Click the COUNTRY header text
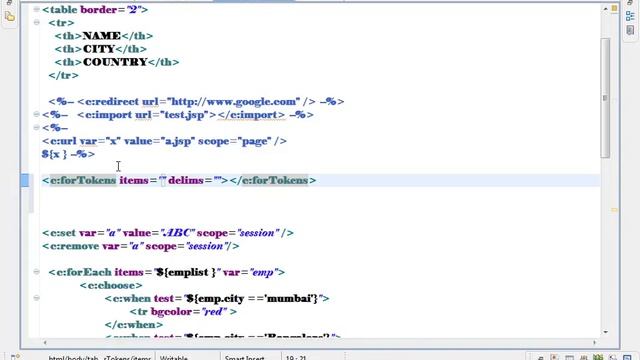The height and width of the screenshot is (360, 640). 115,62
